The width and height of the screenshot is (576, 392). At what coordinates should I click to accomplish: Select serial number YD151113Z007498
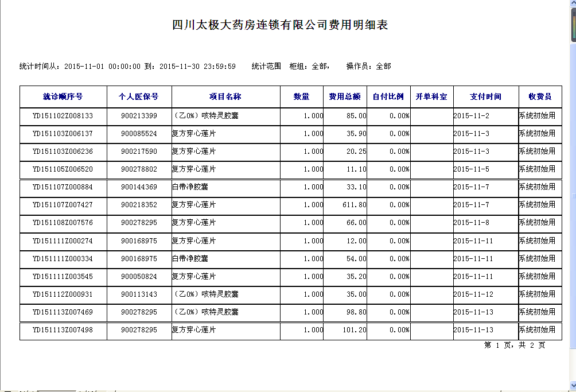(x=63, y=330)
